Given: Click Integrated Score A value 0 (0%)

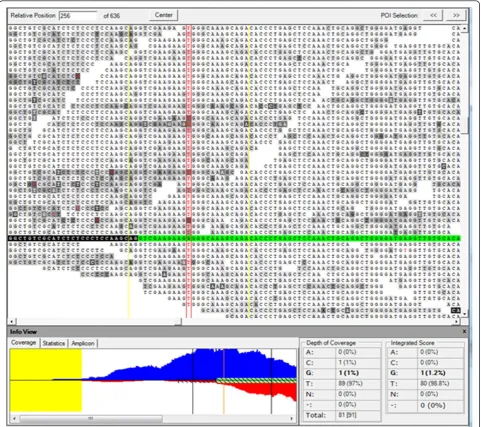Looking at the screenshot, I should click(430, 352).
